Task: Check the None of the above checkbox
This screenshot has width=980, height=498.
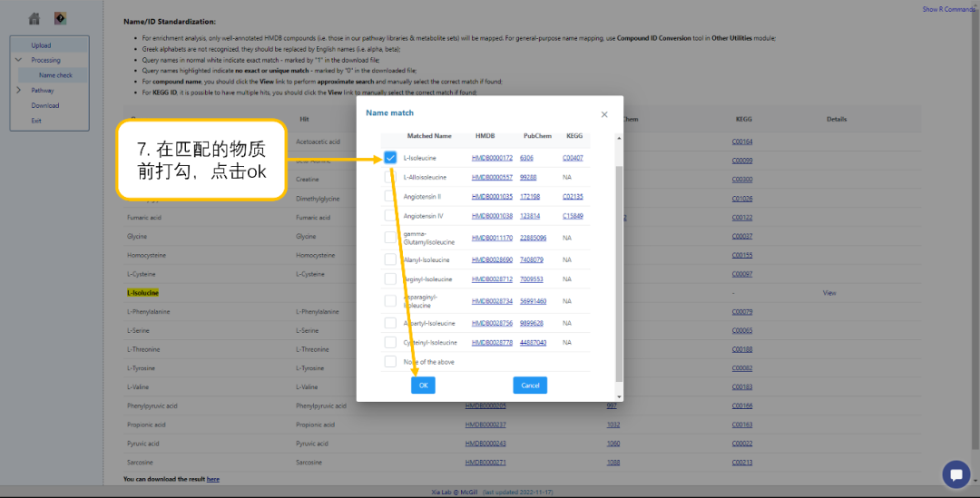Action: tap(390, 362)
